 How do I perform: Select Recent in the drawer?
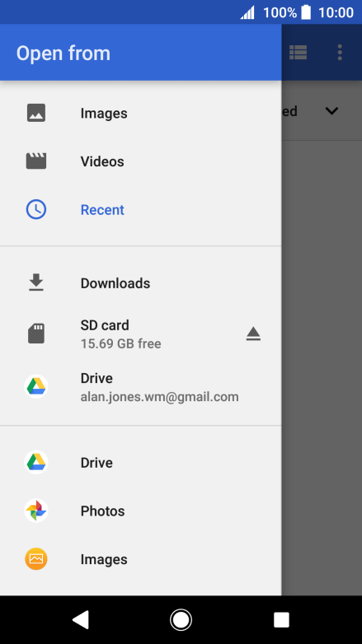(141, 209)
